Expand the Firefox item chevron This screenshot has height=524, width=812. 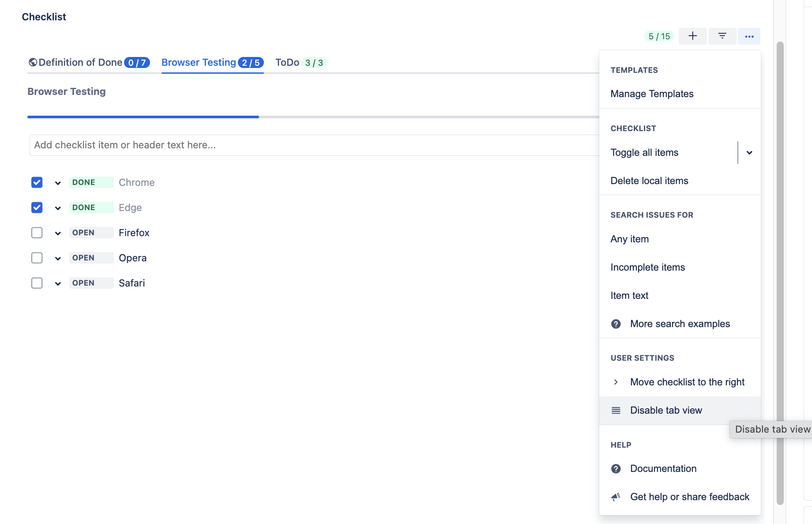[x=58, y=233]
